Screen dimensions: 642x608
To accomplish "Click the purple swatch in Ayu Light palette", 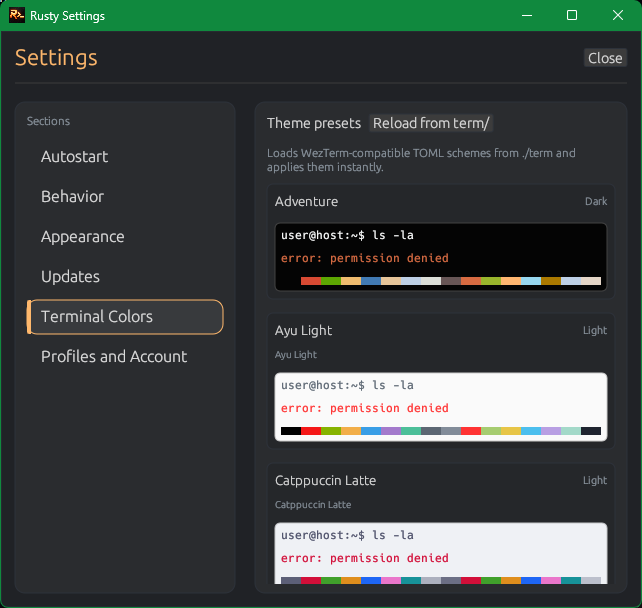I will [x=391, y=431].
